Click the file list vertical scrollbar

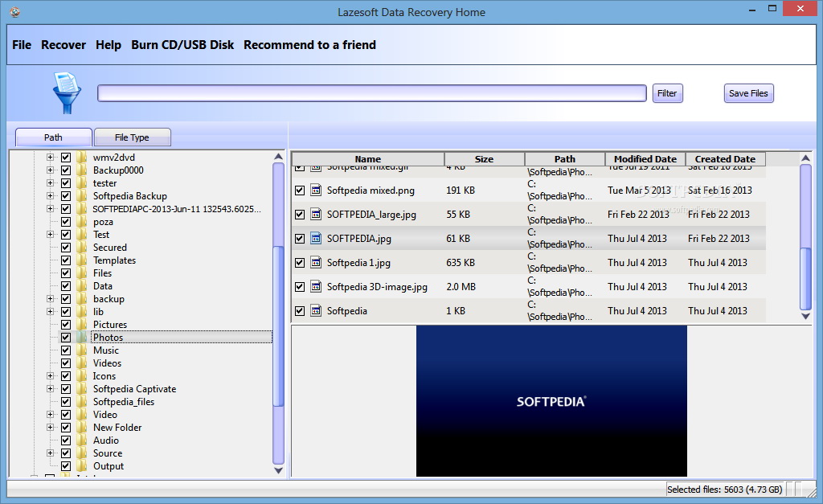pos(806,241)
